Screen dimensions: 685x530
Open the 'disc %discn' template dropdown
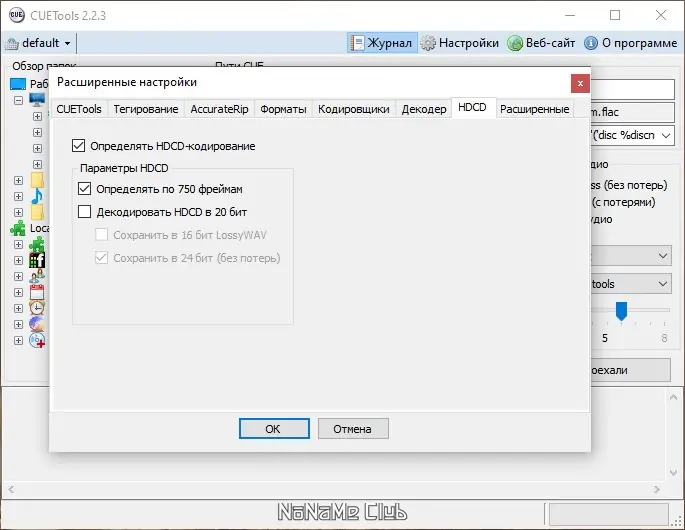pos(666,135)
